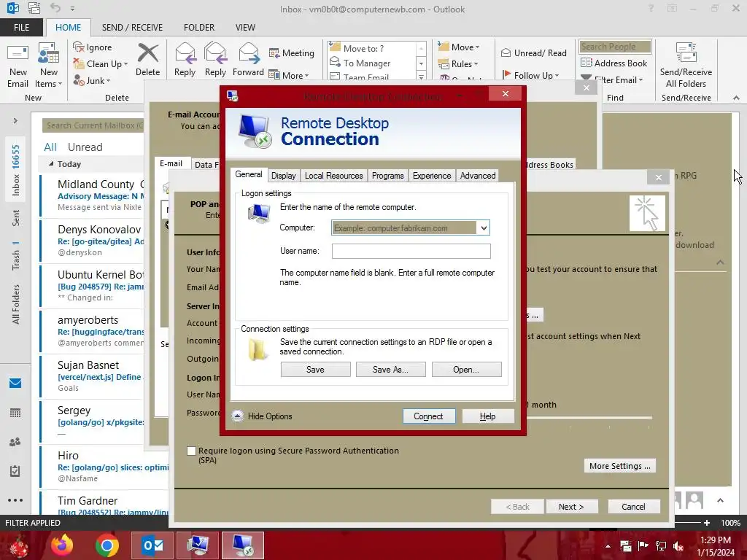Open Clean Up dropdown in ribbon
747x560 pixels.
tap(100, 64)
